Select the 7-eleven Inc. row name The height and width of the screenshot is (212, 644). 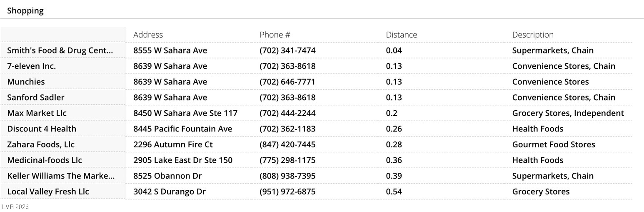(x=31, y=66)
